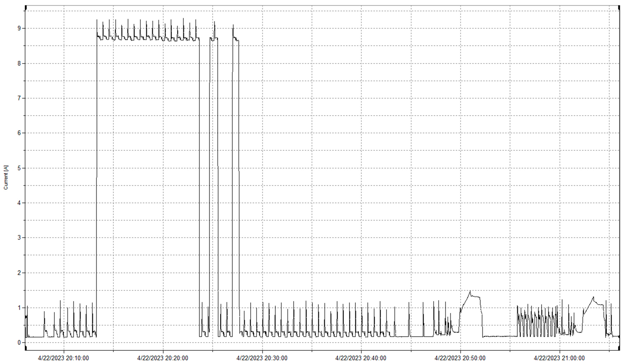Click the 5 value on current axis
The image size is (623, 364).
19,168
